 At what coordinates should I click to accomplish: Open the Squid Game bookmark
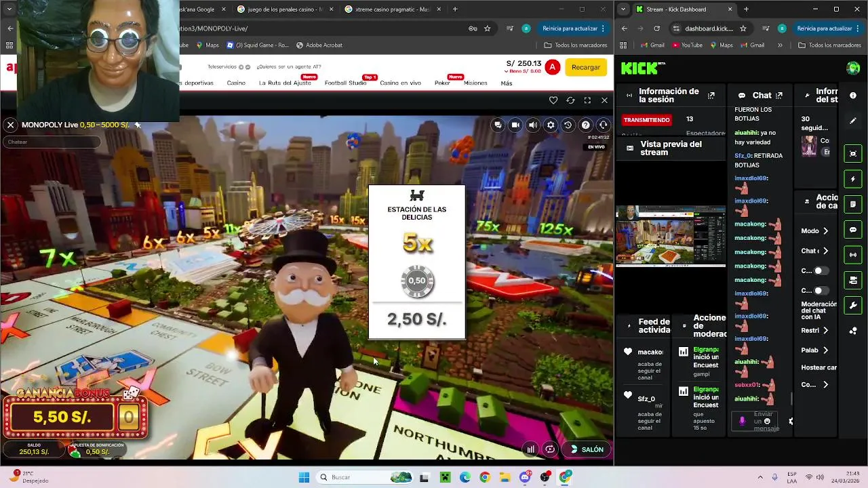[257, 45]
